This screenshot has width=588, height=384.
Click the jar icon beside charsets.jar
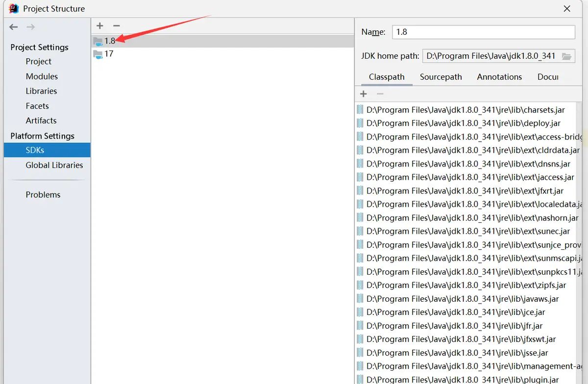(360, 110)
